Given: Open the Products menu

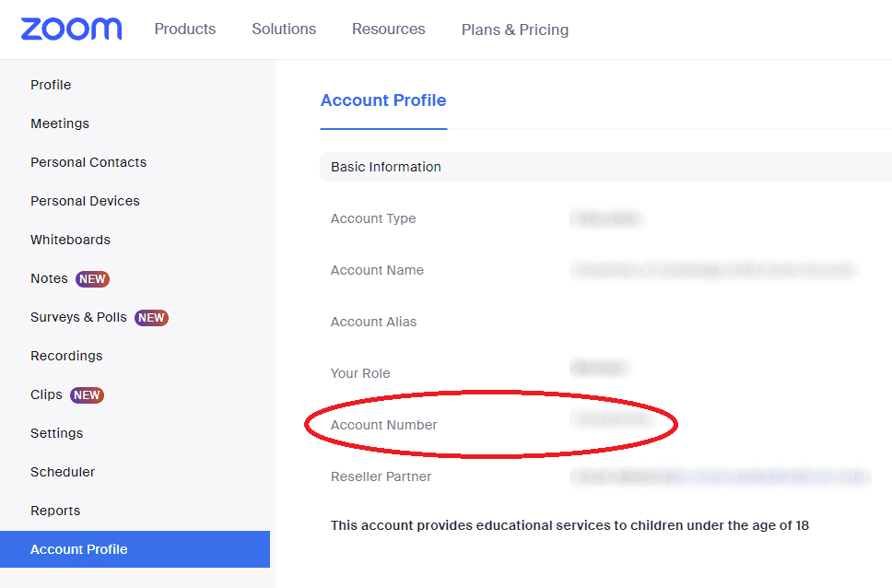Looking at the screenshot, I should [x=185, y=29].
